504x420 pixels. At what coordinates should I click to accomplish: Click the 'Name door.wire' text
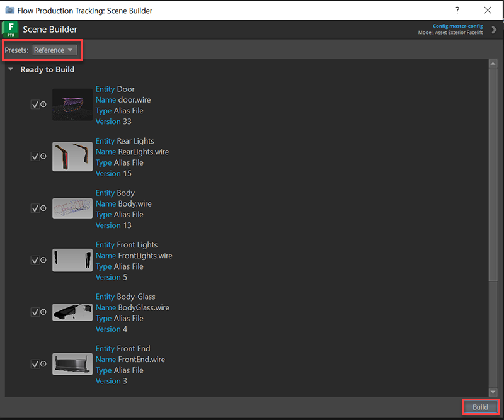pos(123,100)
